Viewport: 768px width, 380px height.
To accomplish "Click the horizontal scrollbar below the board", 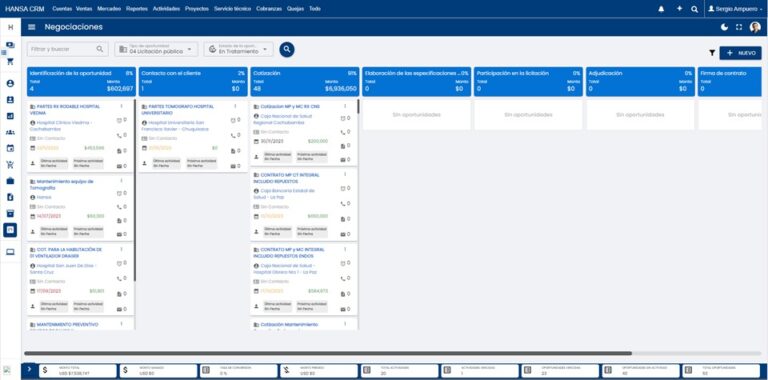I will coord(328,353).
